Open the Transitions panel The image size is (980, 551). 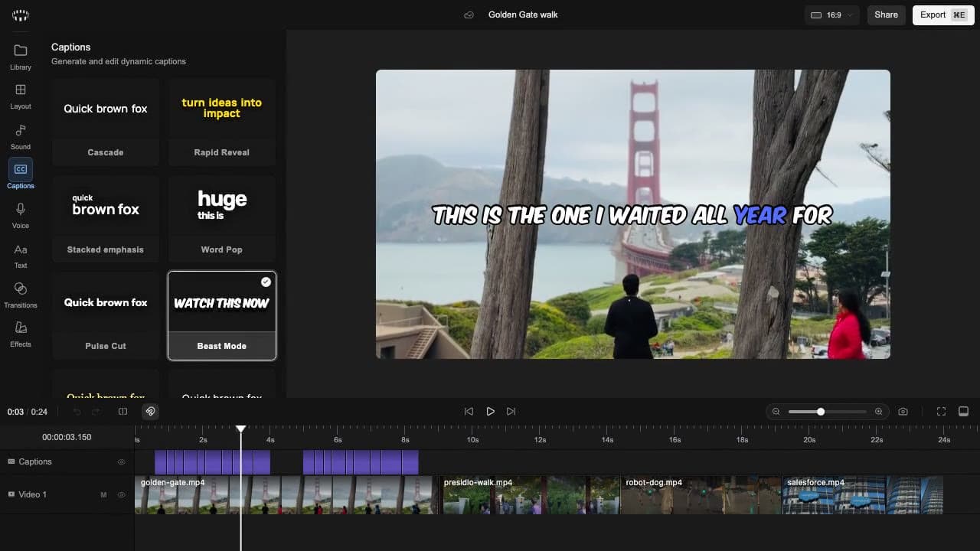coord(21,295)
